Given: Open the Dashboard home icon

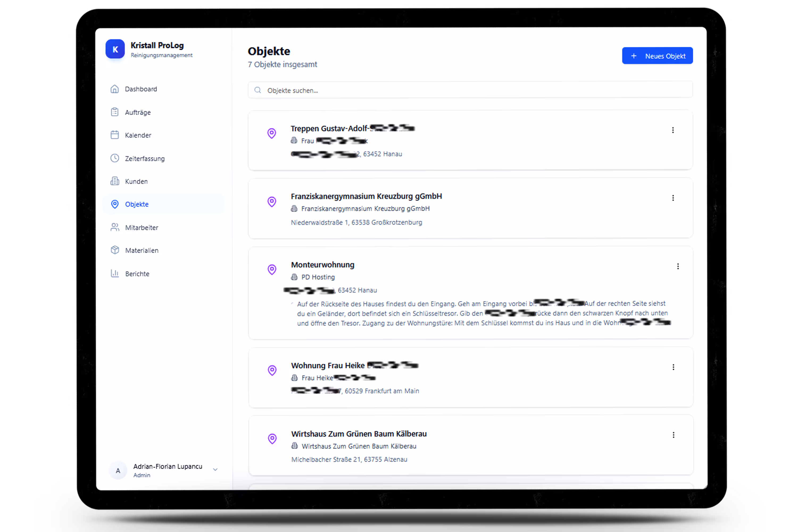Looking at the screenshot, I should pos(115,89).
